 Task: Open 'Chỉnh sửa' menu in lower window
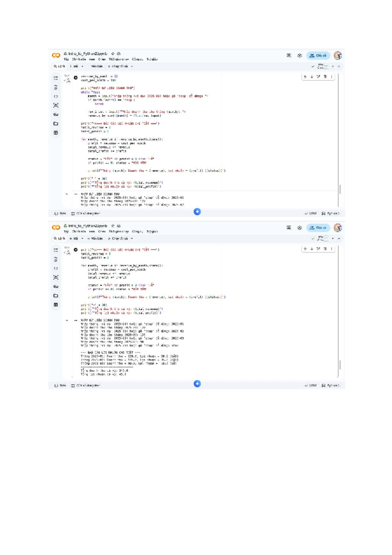point(79,232)
